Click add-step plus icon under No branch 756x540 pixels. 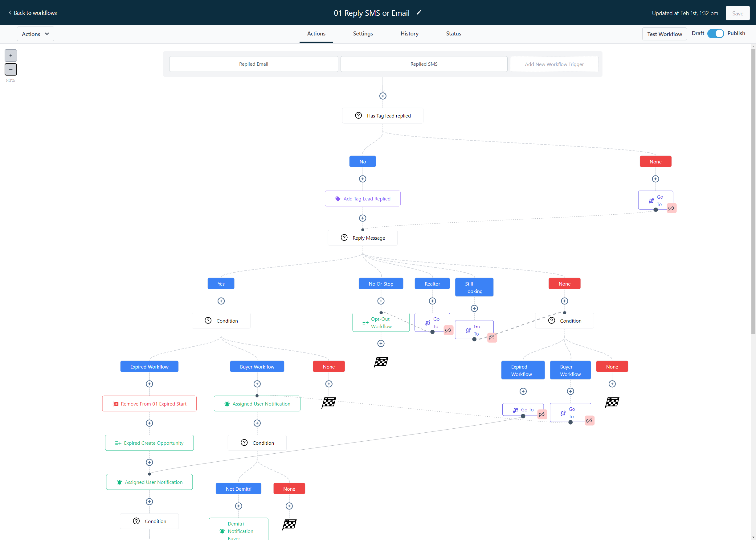tap(362, 179)
